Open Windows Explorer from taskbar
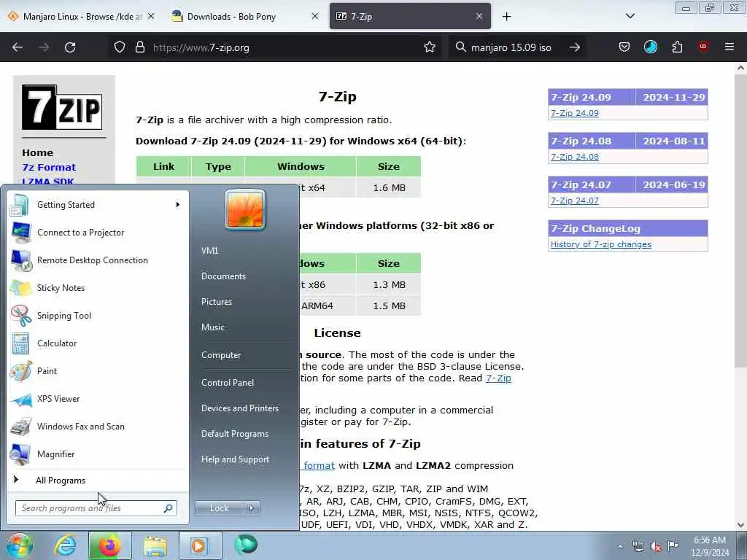This screenshot has height=560, width=747. coord(155,545)
